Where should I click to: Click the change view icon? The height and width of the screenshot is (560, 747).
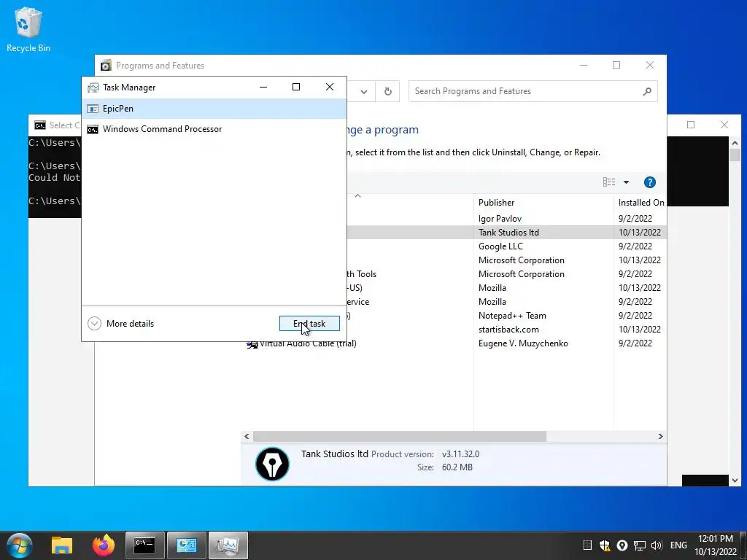609,182
